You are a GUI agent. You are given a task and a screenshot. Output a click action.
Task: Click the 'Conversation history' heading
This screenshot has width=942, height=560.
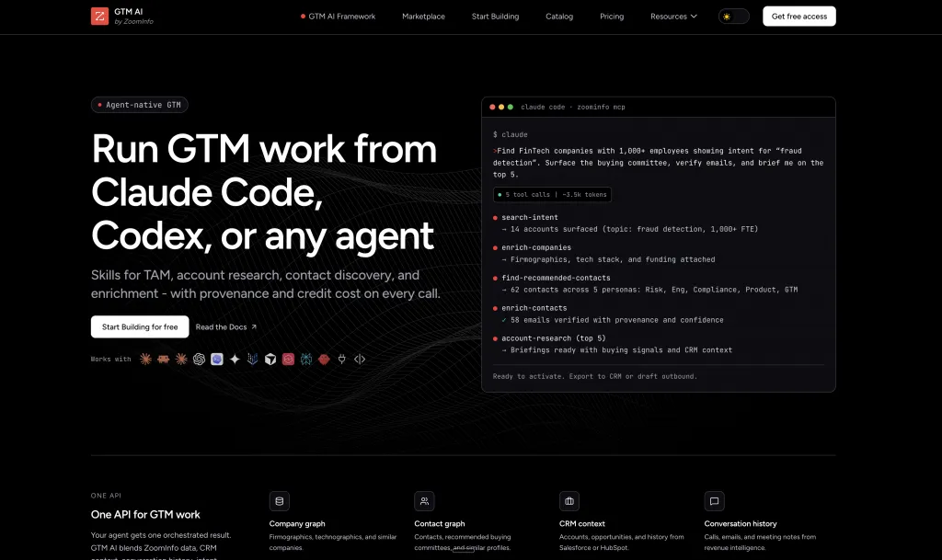pyautogui.click(x=741, y=524)
